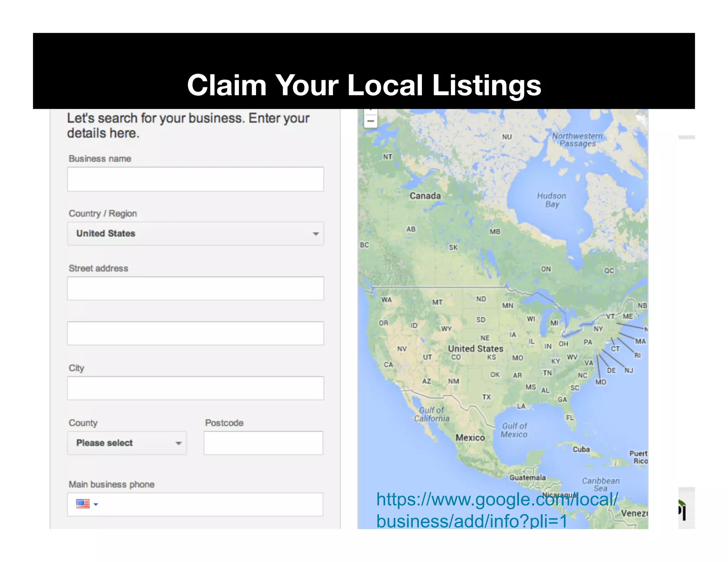This screenshot has height=562, width=728.
Task: Click the google.com/local/business URL text
Action: 497,510
